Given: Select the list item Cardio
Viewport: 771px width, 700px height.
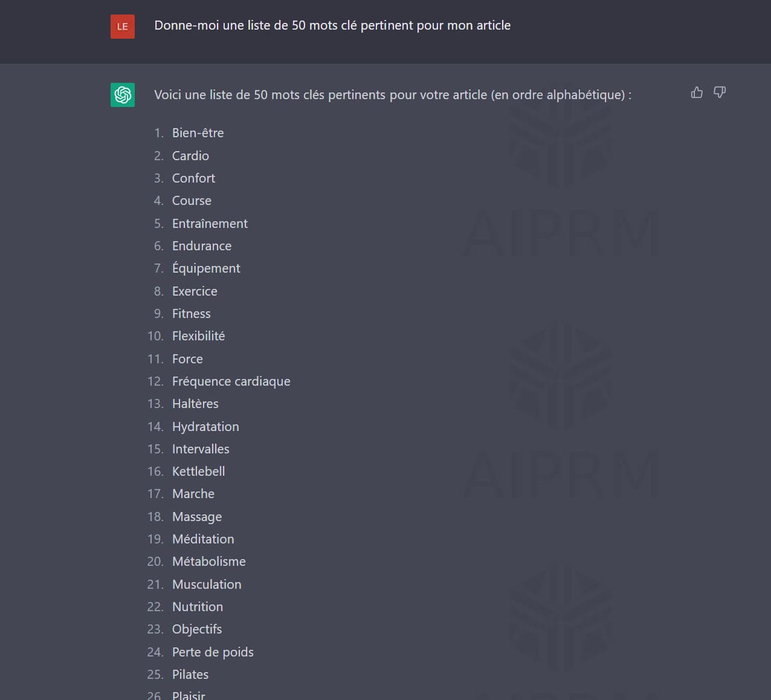Looking at the screenshot, I should (x=190, y=156).
